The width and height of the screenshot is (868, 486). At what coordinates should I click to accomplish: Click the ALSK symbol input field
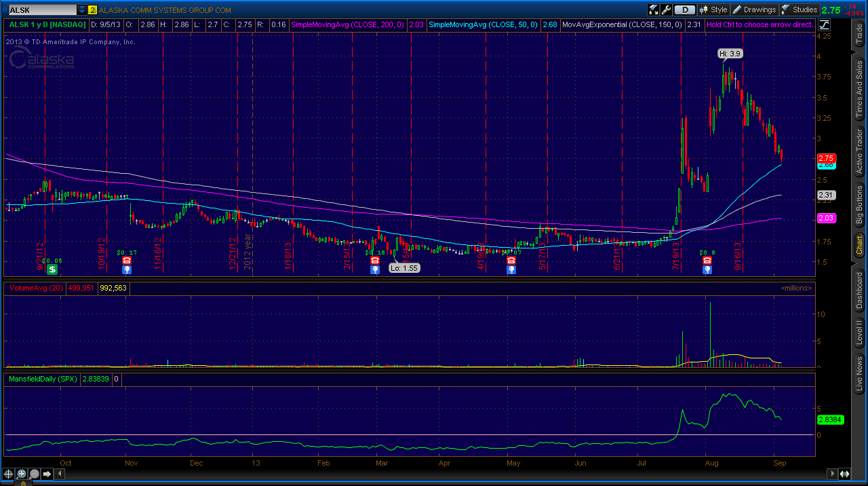pyautogui.click(x=41, y=10)
